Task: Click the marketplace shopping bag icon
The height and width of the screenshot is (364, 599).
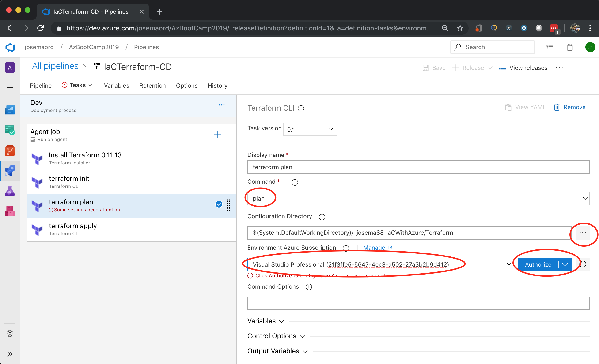Action: 570,47
